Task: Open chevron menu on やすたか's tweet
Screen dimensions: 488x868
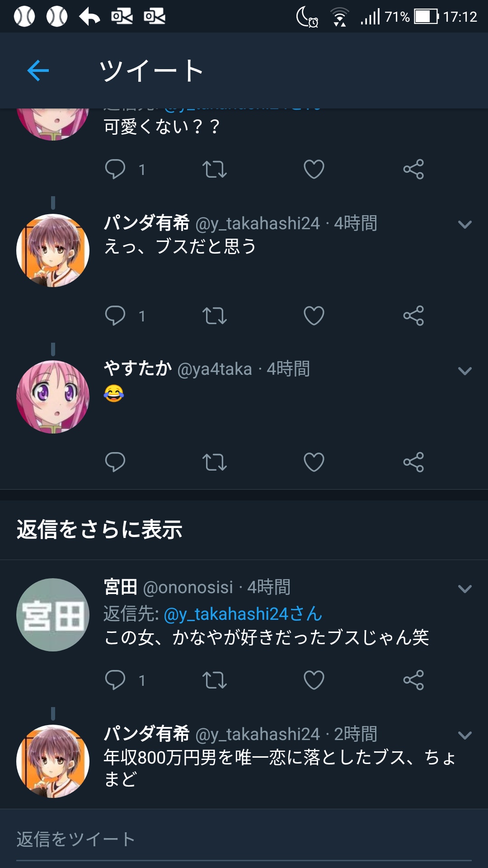Action: pyautogui.click(x=465, y=371)
